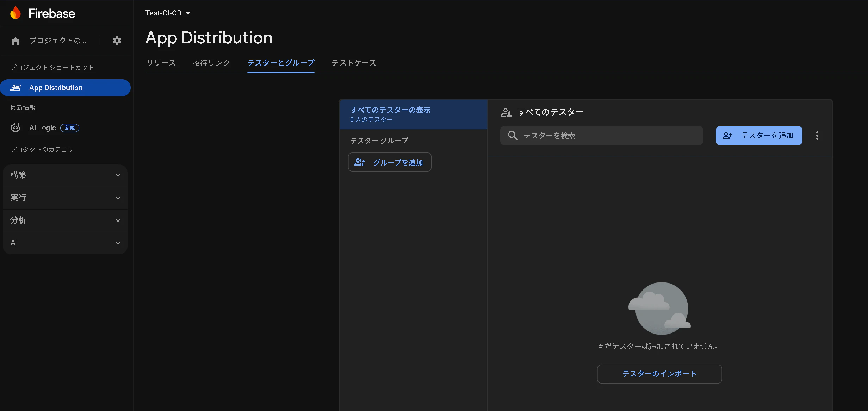Viewport: 868px width, 411px height.
Task: Click the グループを追加 button
Action: tap(390, 162)
